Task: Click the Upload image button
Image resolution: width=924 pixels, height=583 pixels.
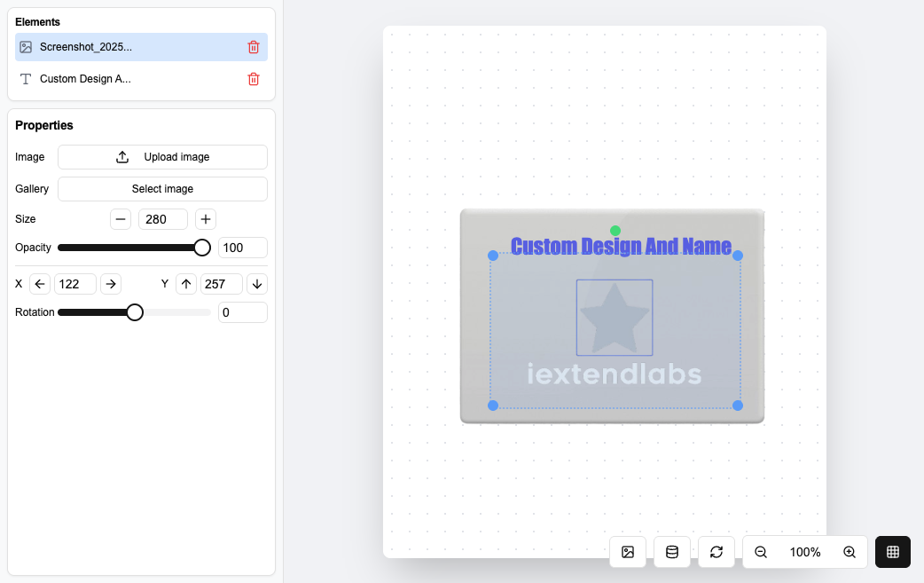Action: (162, 157)
